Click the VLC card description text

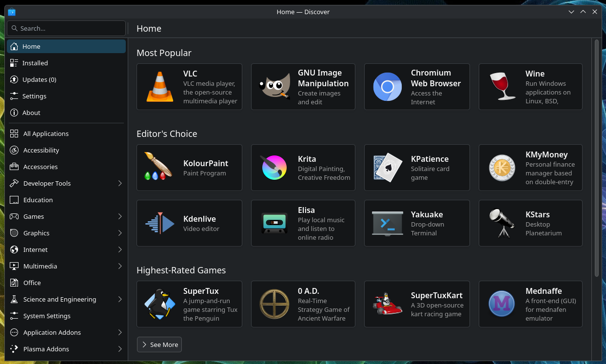pyautogui.click(x=210, y=93)
